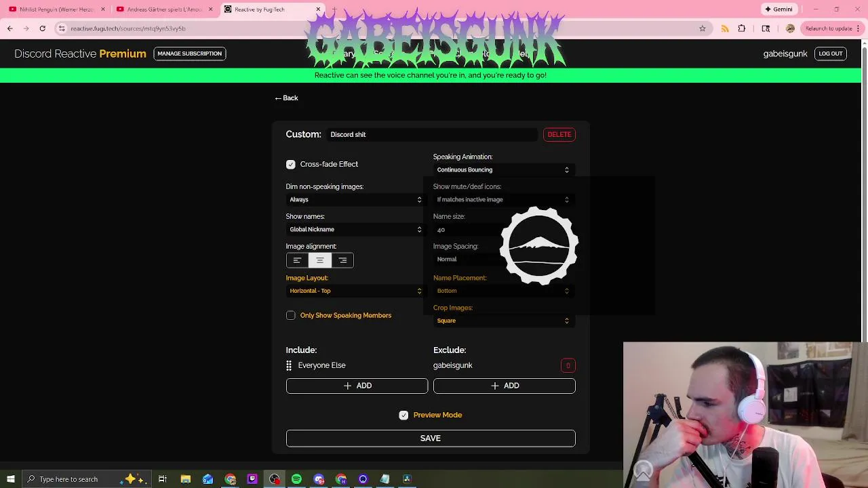Click the DELETE button
The image size is (868, 488).
(x=559, y=134)
